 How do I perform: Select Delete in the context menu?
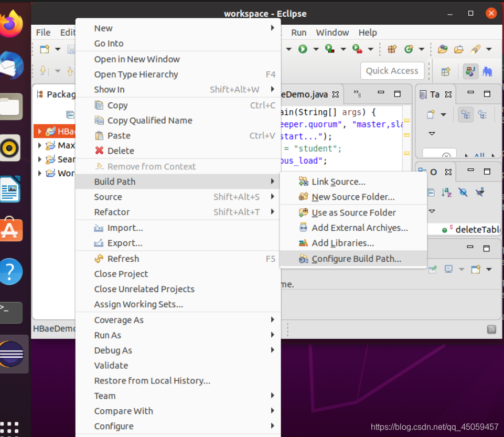tap(178, 151)
